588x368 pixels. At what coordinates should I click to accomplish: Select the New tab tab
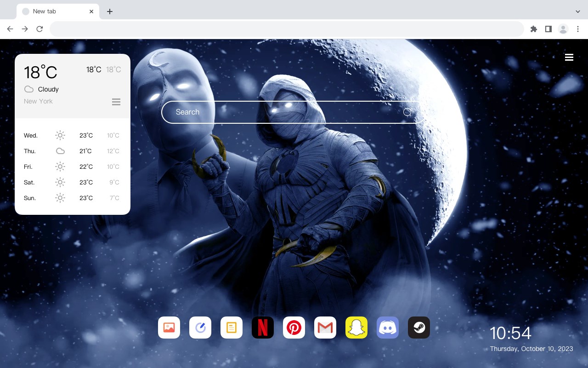point(58,11)
